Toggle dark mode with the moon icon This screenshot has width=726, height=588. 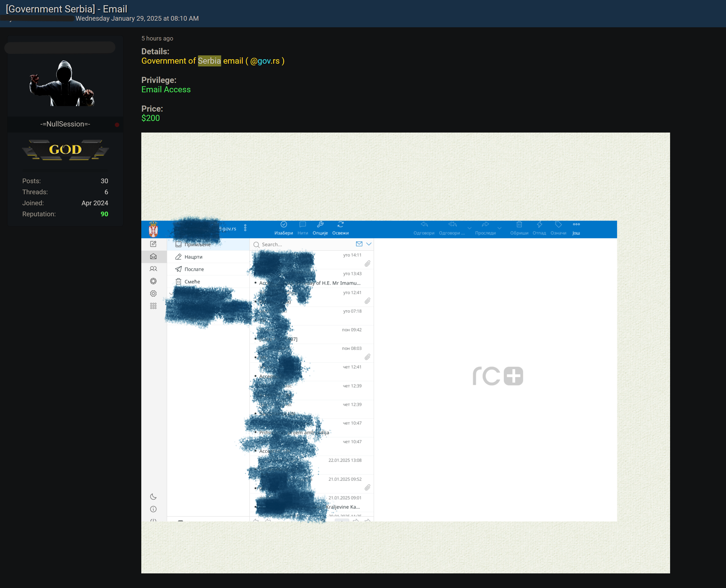(153, 497)
